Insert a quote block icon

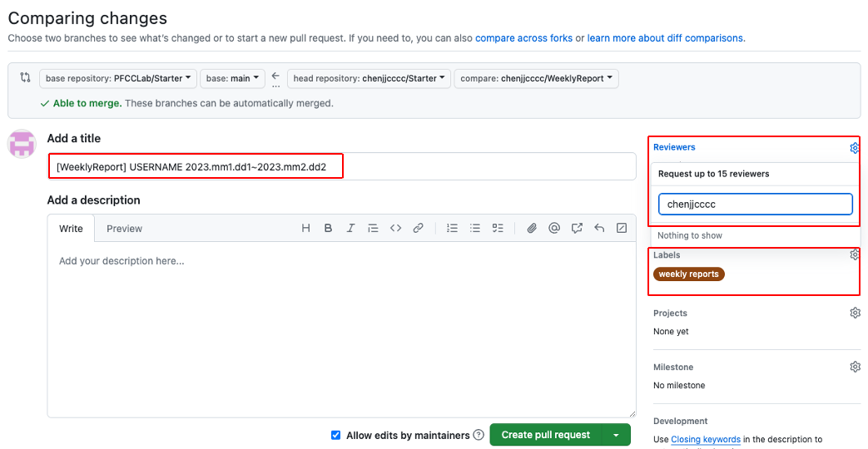click(373, 228)
